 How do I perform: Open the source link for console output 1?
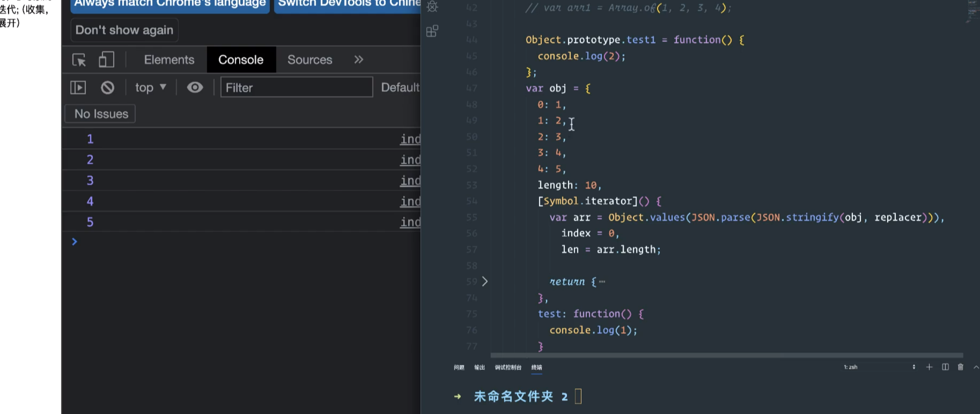410,139
